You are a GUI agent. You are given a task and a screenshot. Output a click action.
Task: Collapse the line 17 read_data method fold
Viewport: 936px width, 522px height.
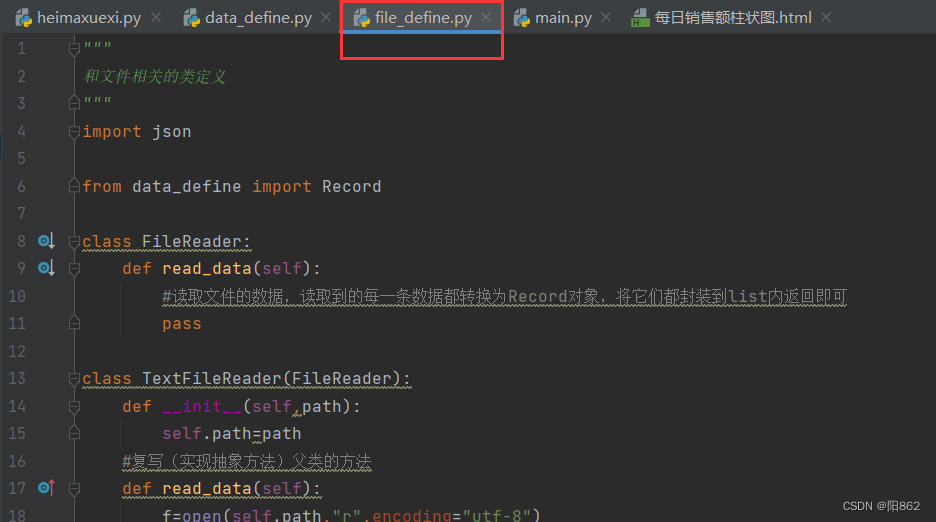pyautogui.click(x=74, y=489)
